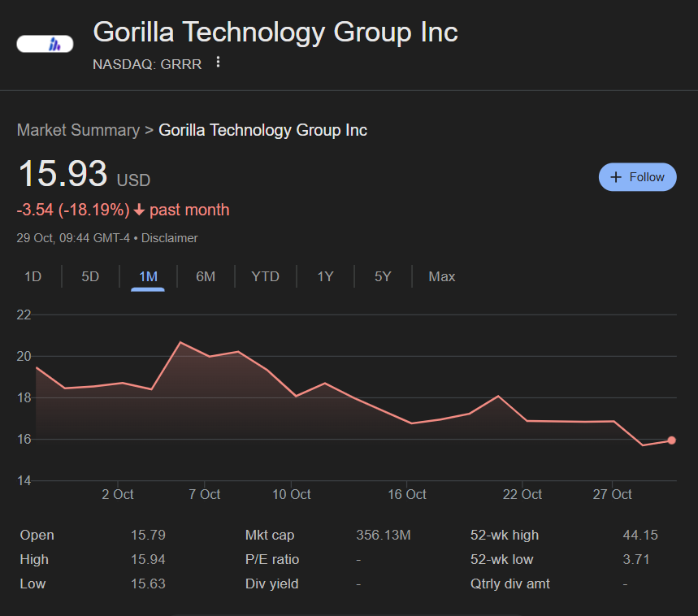Click the 15.93 current price
698x616 pixels.
(63, 173)
